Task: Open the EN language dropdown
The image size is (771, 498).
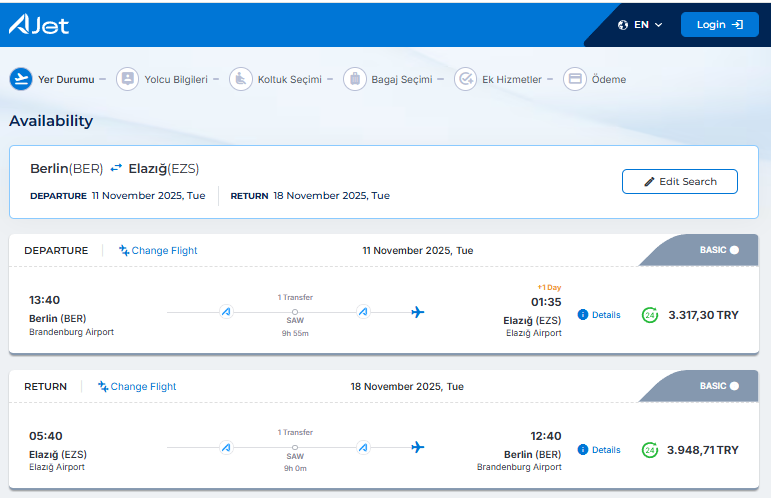Action: [x=648, y=25]
